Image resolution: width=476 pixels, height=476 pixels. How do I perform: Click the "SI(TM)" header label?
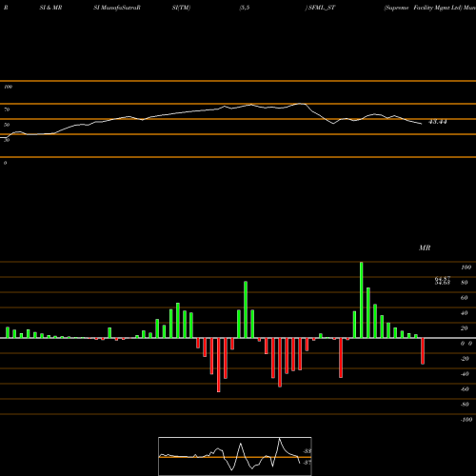pos(181,8)
